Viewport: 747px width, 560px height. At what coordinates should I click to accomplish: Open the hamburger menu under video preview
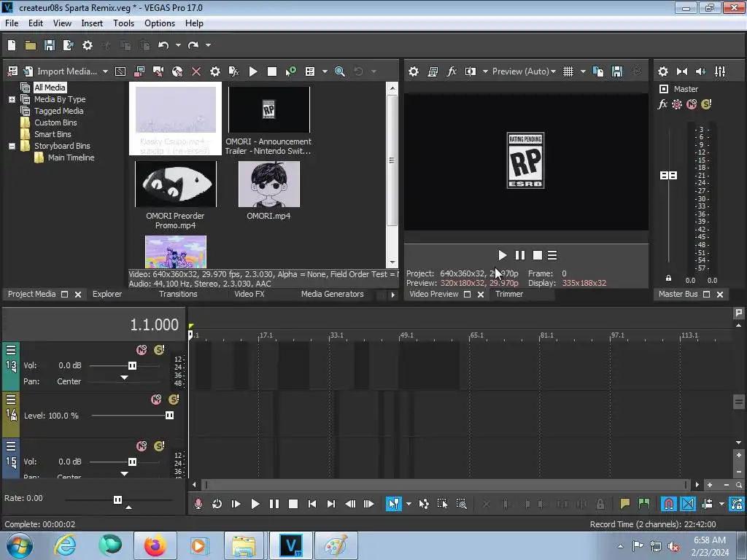click(x=552, y=255)
